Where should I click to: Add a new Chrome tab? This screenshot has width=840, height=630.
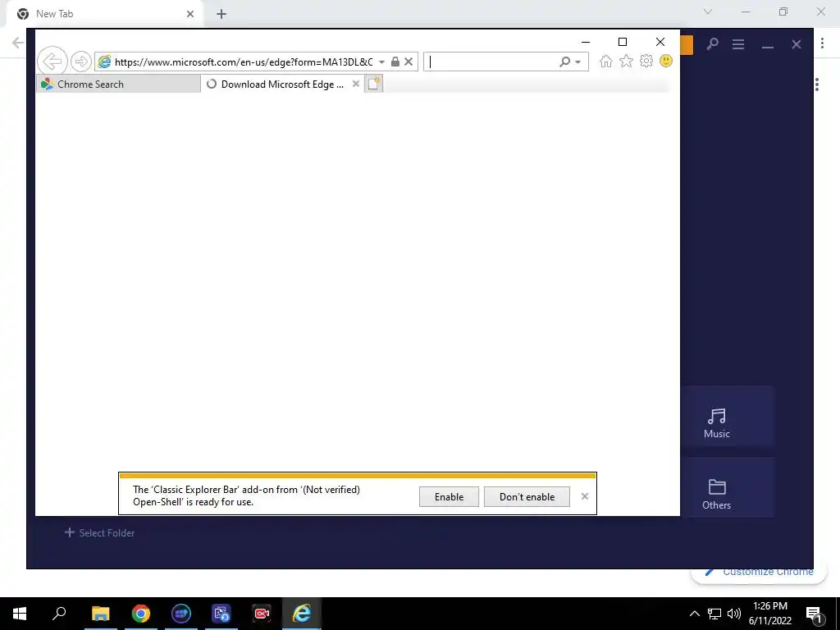[221, 15]
